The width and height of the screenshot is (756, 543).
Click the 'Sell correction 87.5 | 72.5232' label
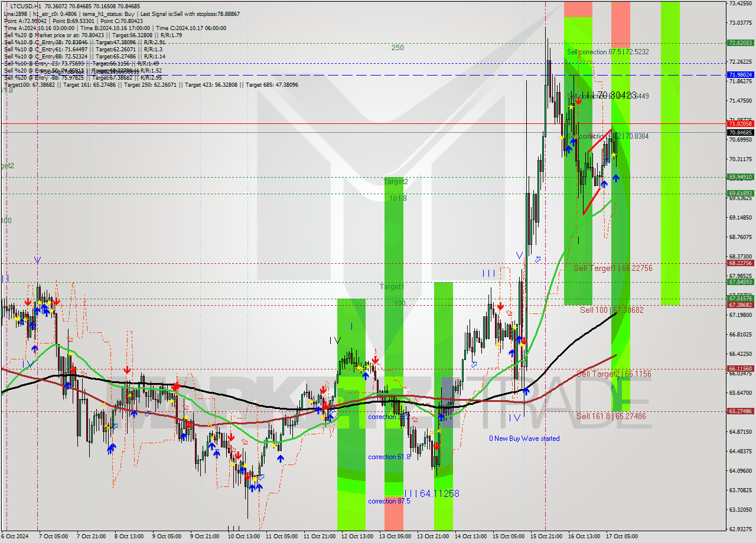point(608,52)
